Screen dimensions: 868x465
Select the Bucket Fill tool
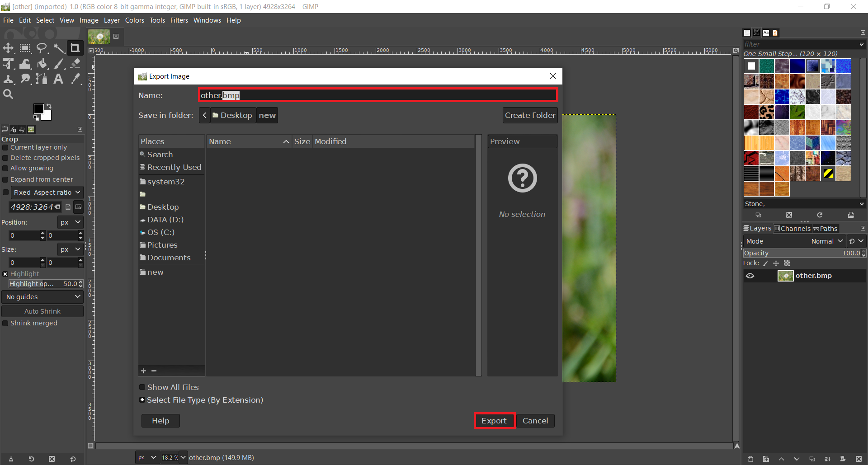pyautogui.click(x=42, y=64)
